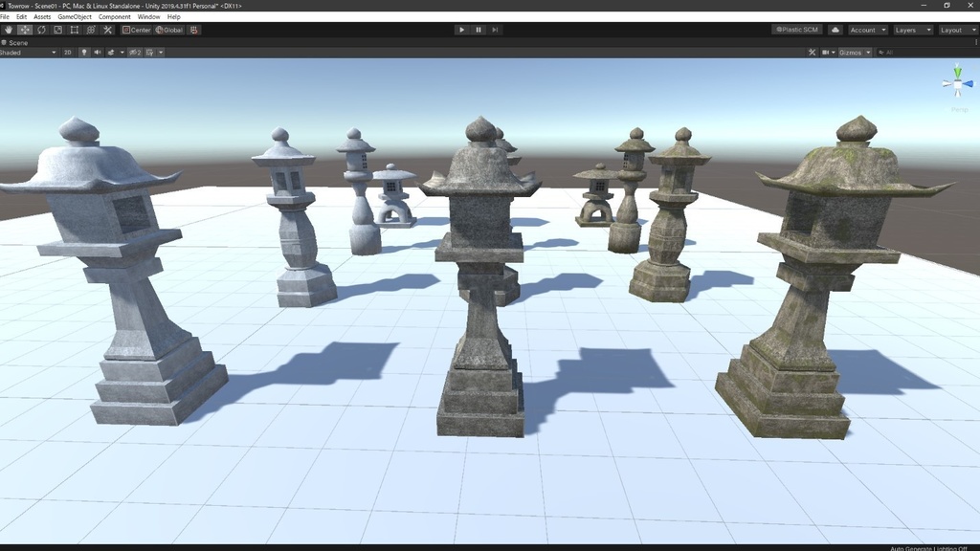Toggle pivot mode Center button
The image size is (980, 551).
point(136,30)
